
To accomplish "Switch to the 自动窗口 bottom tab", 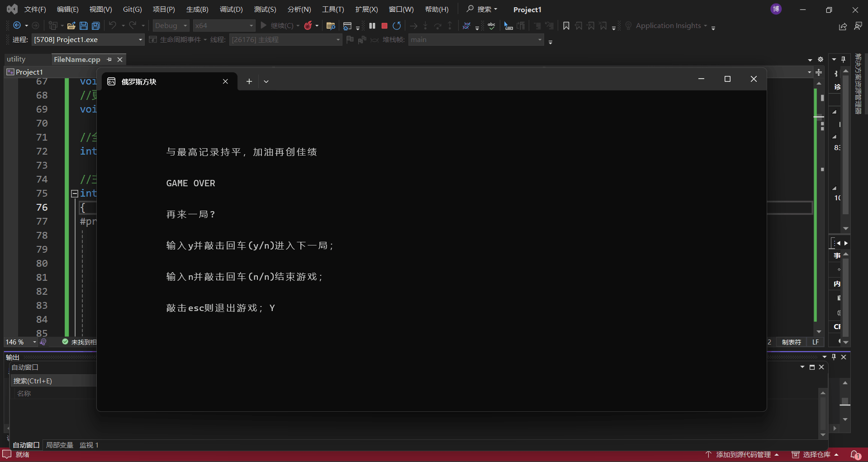I will coord(26,445).
